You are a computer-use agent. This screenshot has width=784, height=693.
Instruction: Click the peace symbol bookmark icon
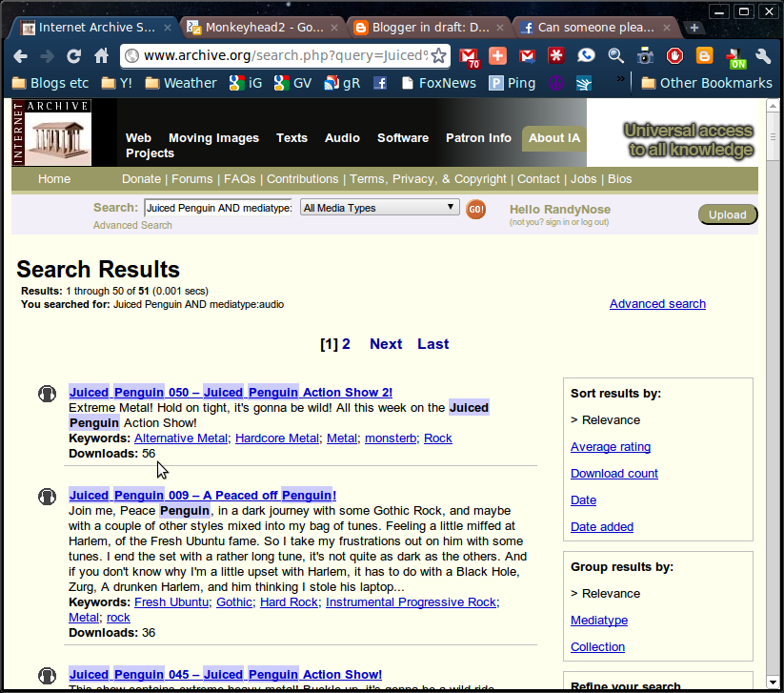(x=556, y=83)
